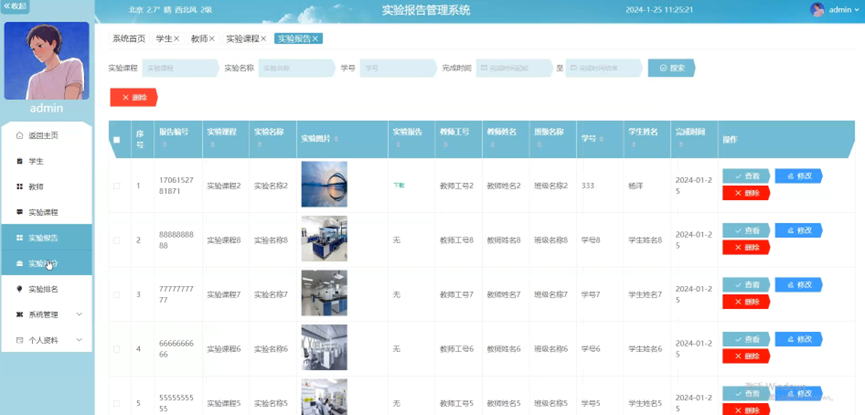Click the large profile picture in the sidebar
The image size is (865, 415).
pos(46,61)
